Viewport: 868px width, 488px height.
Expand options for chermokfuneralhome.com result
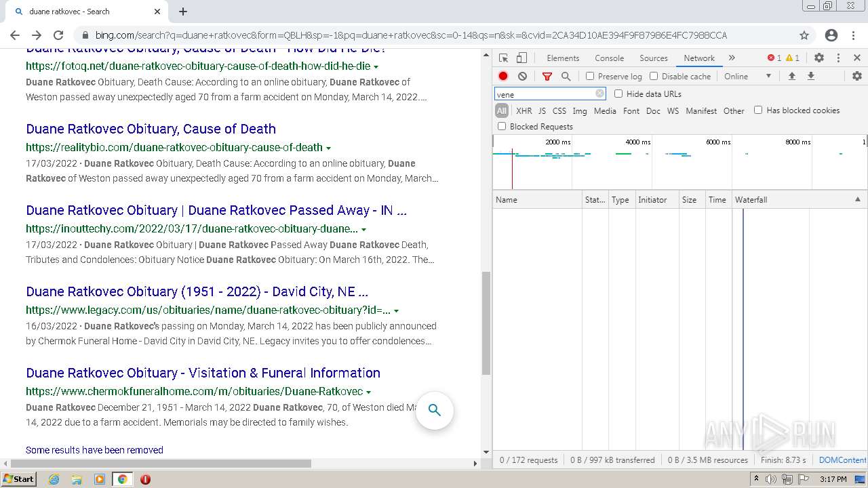[369, 392]
